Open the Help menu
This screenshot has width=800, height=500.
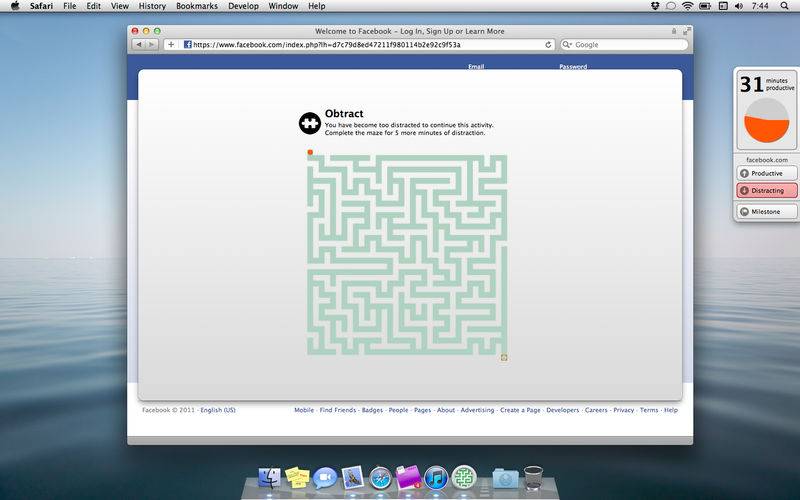(316, 6)
